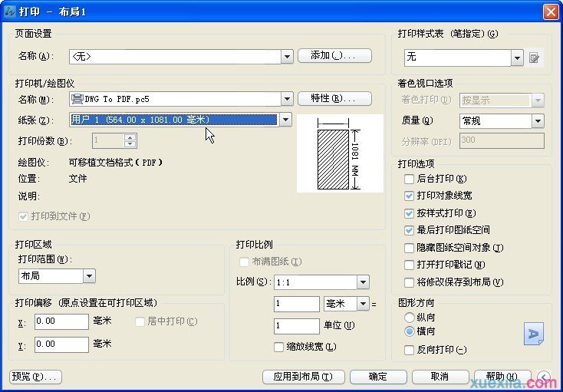The image size is (563, 392).
Task: Click the disabled 打印到文件 checkbox
Action: coord(23,216)
